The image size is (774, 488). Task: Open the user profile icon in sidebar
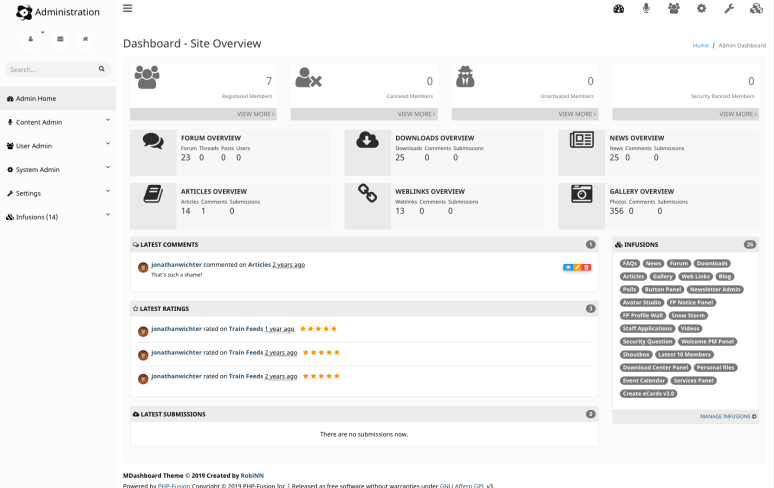click(31, 39)
